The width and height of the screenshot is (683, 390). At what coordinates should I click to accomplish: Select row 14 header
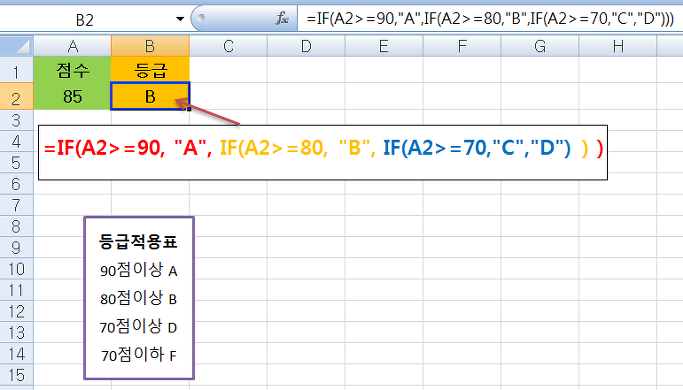coord(17,353)
